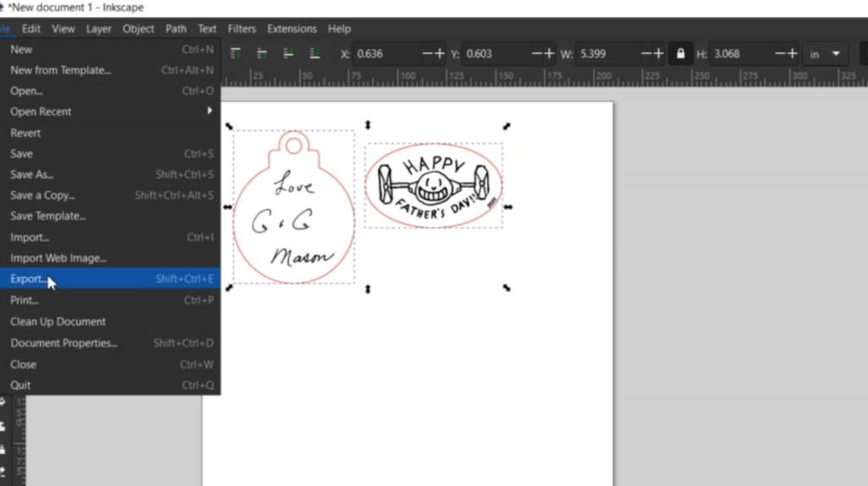This screenshot has height=486, width=868.
Task: Toggle the width/height ratio lock
Action: 679,53
